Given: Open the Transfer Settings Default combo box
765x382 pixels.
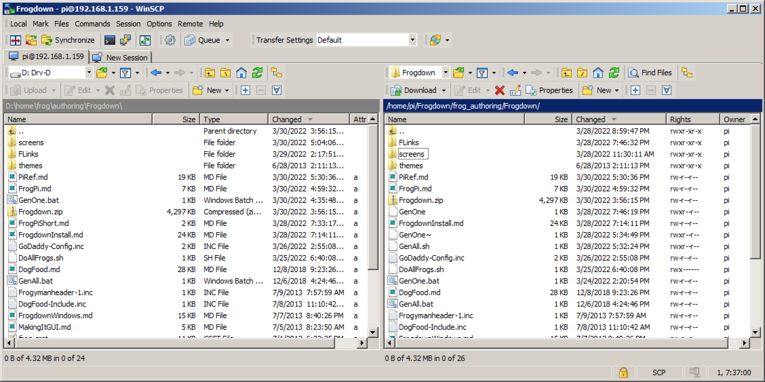Looking at the screenshot, I should tap(366, 40).
